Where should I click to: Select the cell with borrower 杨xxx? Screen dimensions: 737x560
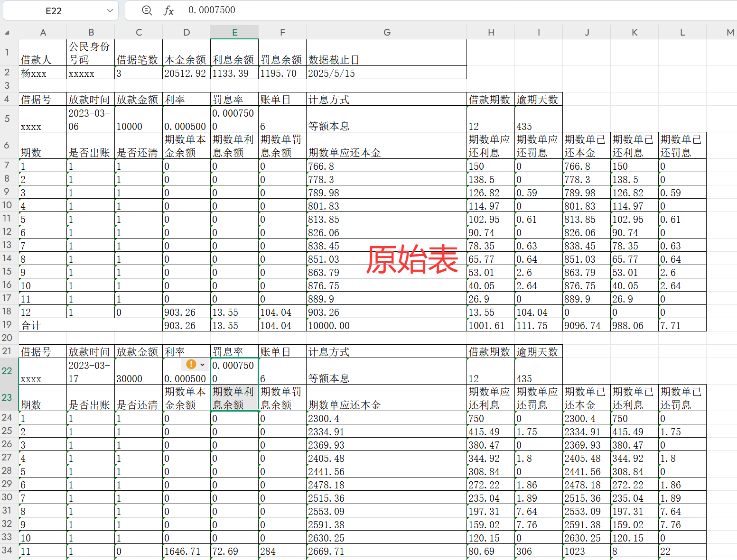(x=43, y=73)
